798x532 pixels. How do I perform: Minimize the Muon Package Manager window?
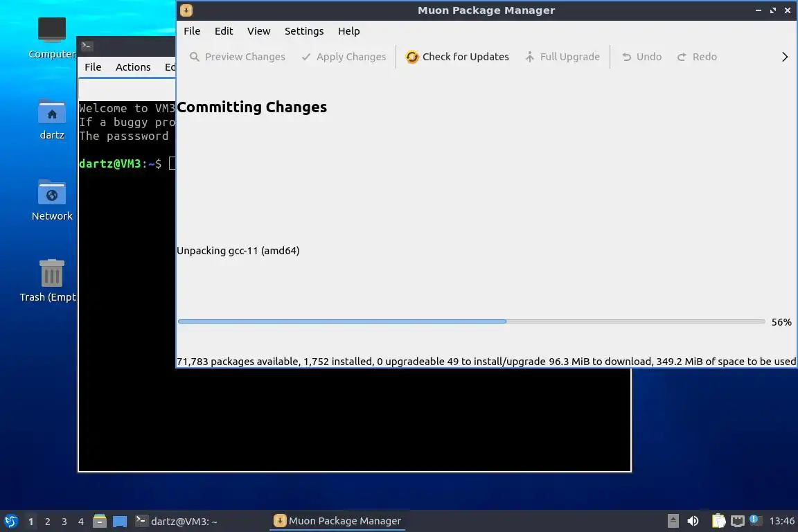(759, 10)
